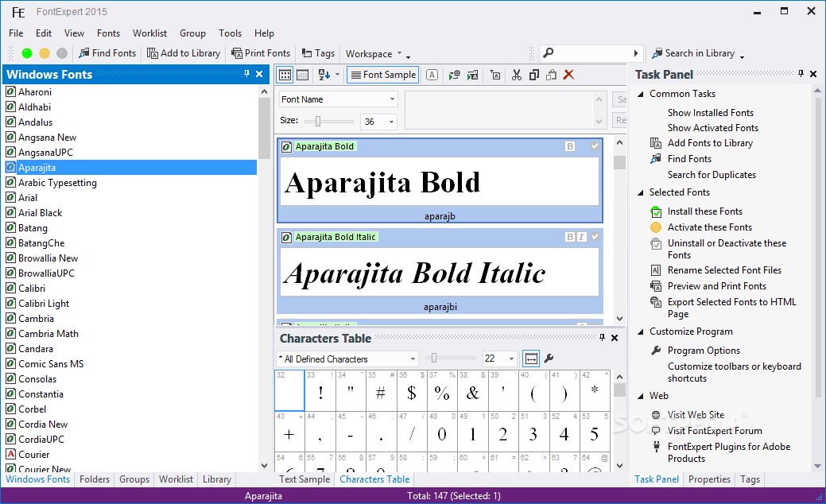This screenshot has height=504, width=826.
Task: Open the Font Name dropdown
Action: tap(338, 99)
